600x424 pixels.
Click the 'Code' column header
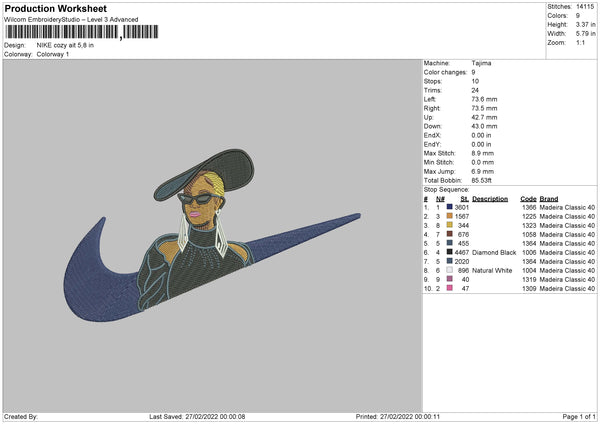[x=528, y=199]
